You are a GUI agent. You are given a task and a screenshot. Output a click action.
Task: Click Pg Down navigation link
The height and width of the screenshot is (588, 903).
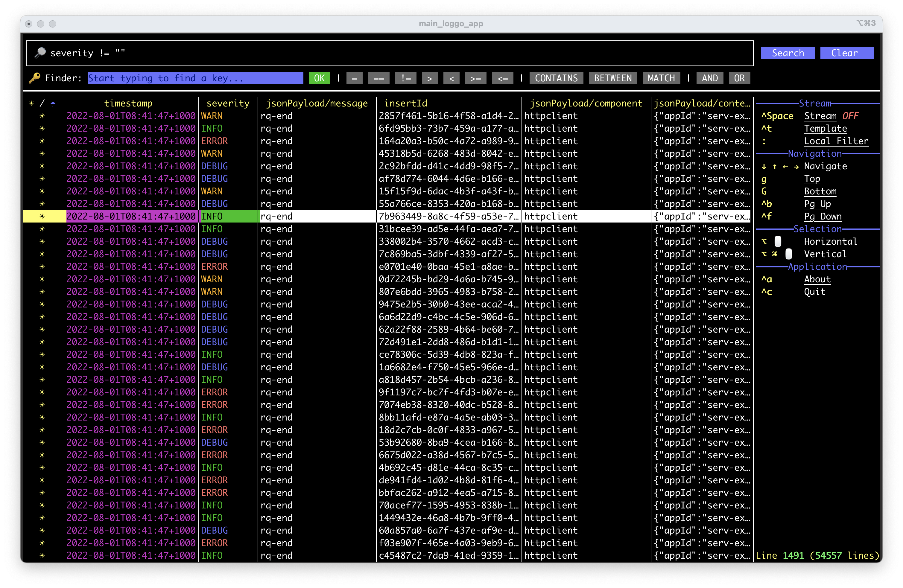point(823,216)
